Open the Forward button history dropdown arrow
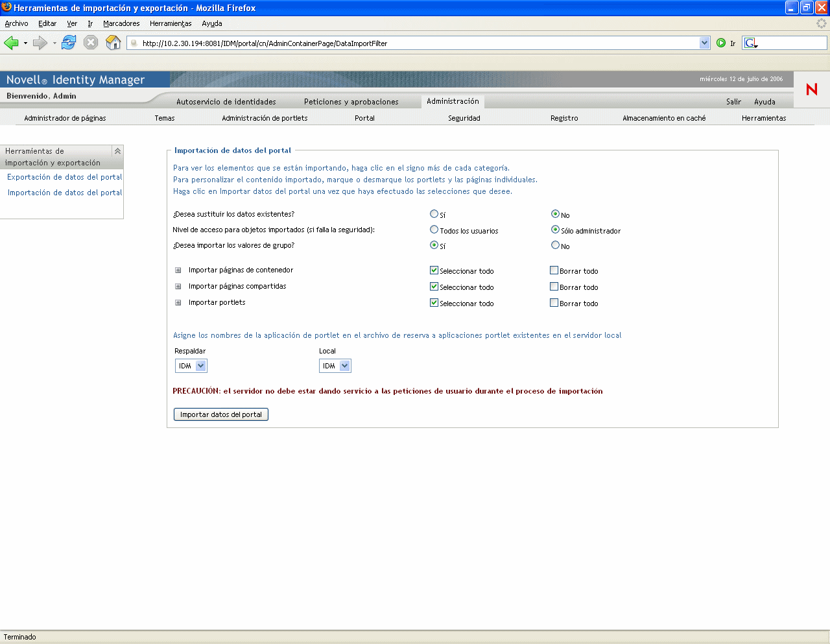This screenshot has height=644, width=830. pos(54,43)
